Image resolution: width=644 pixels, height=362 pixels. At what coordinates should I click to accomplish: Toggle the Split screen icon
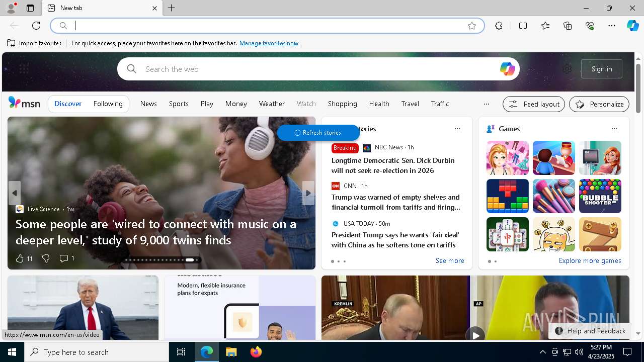[523, 26]
